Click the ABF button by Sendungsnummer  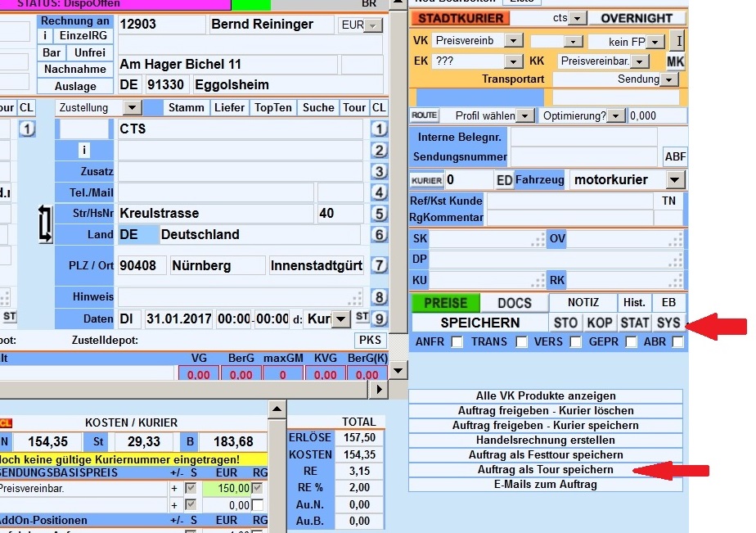[675, 156]
